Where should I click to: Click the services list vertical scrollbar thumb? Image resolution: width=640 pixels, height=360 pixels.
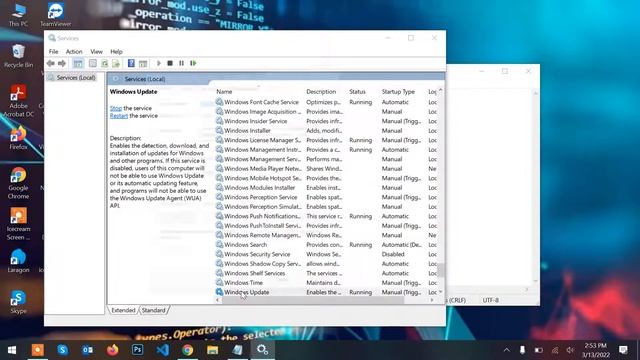(440, 270)
